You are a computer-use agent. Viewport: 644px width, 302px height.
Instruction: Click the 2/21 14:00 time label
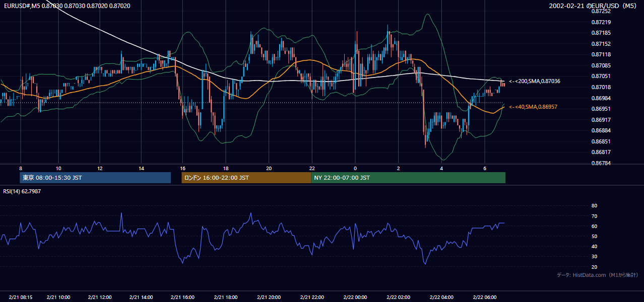pos(141,297)
